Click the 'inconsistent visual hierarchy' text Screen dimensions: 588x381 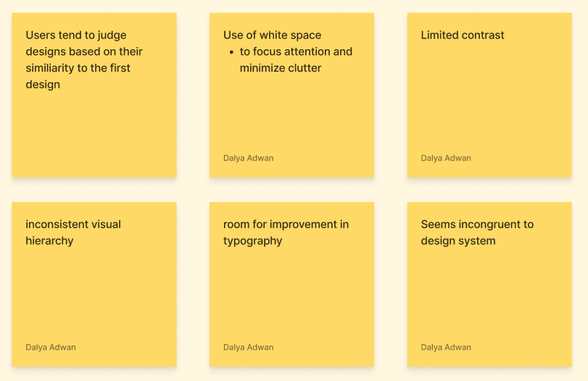click(x=73, y=233)
